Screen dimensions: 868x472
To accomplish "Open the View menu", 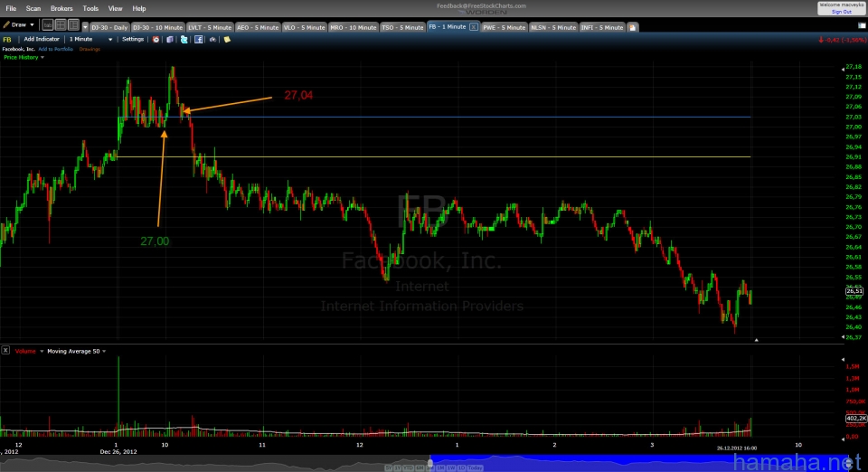I will click(115, 8).
